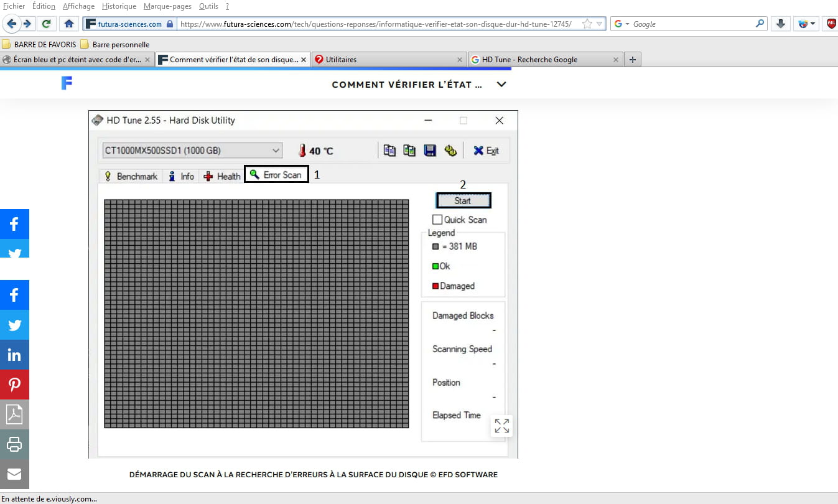Viewport: 838px width, 504px height.
Task: Click the Damaged Blocks label
Action: click(463, 315)
